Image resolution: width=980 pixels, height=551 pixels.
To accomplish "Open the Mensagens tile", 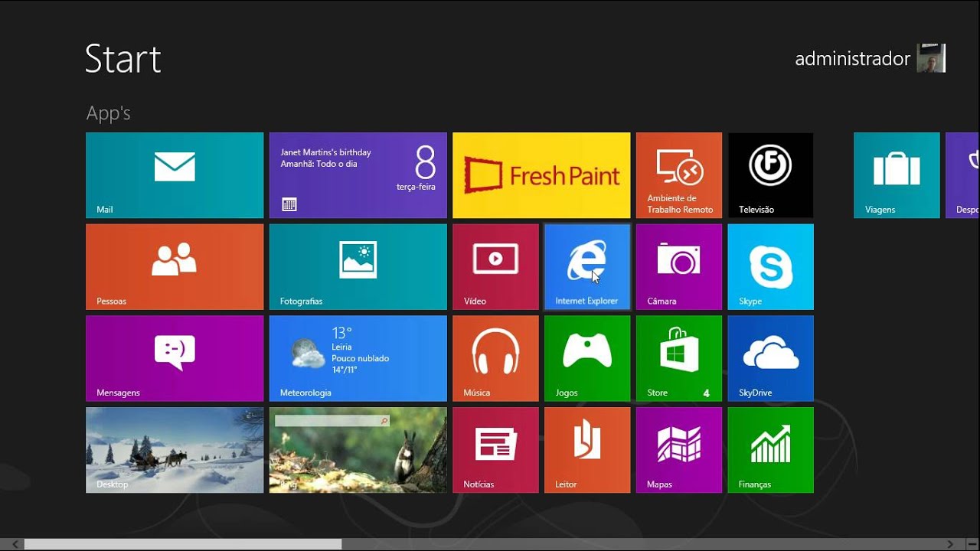I will [x=175, y=358].
